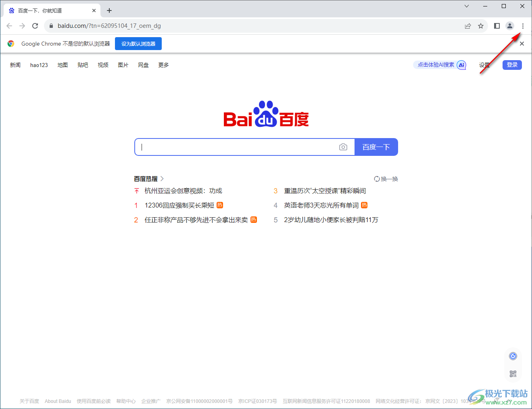The width and height of the screenshot is (532, 409).
Task: Open Chrome three-dot menu
Action: 523,26
